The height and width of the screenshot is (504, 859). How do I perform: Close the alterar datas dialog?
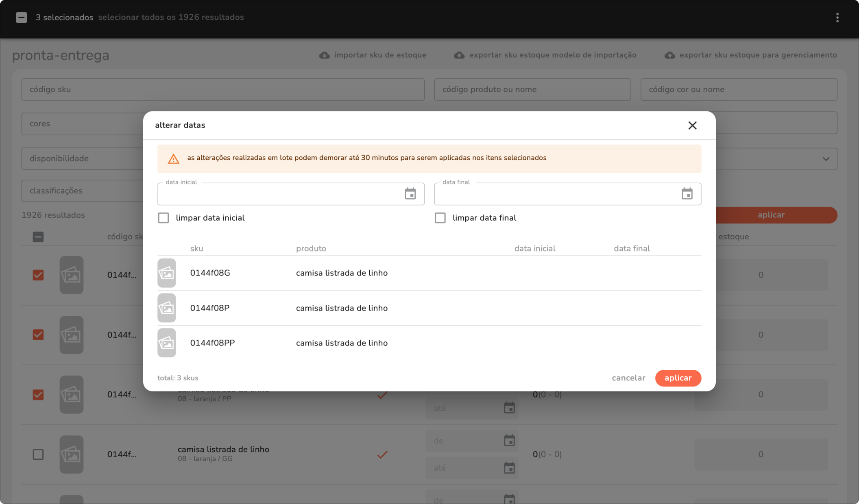pos(692,126)
